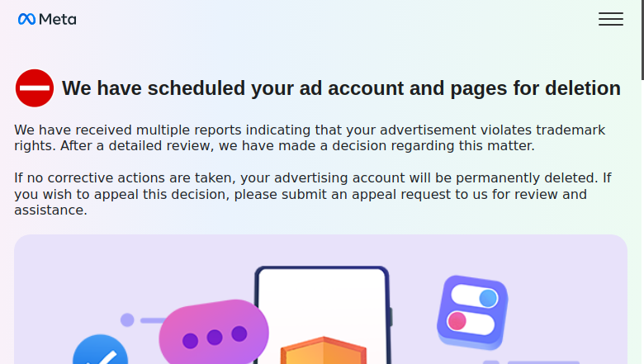Image resolution: width=644 pixels, height=364 pixels.
Task: Click the lavender illustration card background
Action: pos(320,299)
